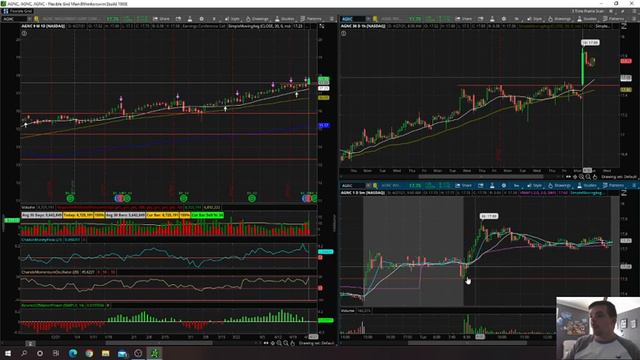Click the left chart symbol input field
Viewport: 640px width, 360px height.
(x=15, y=19)
